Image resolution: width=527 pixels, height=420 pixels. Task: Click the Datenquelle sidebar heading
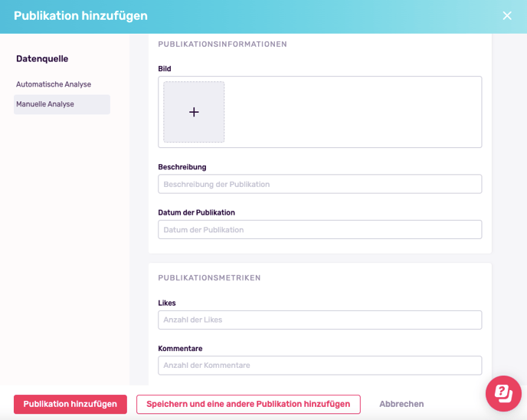pos(42,59)
